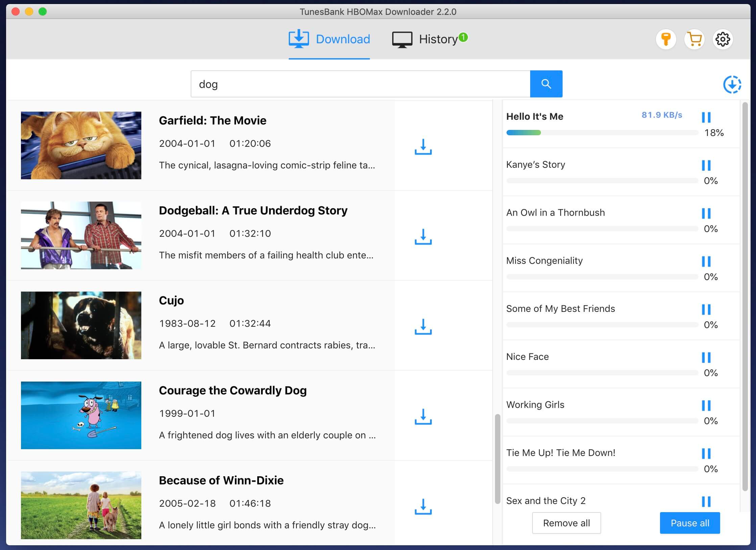Click the search magnifier button
The width and height of the screenshot is (756, 550).
(x=546, y=84)
